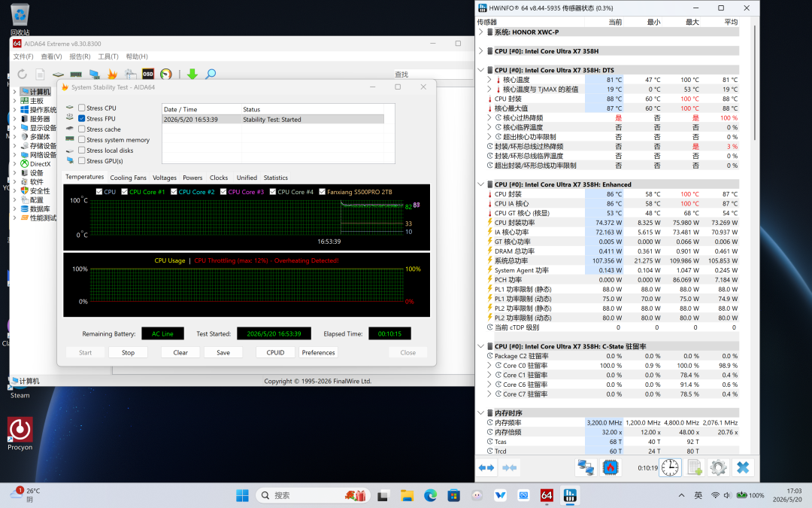Click AIDA64 toolbar refresh icon
This screenshot has height=508, width=812.
tap(23, 74)
